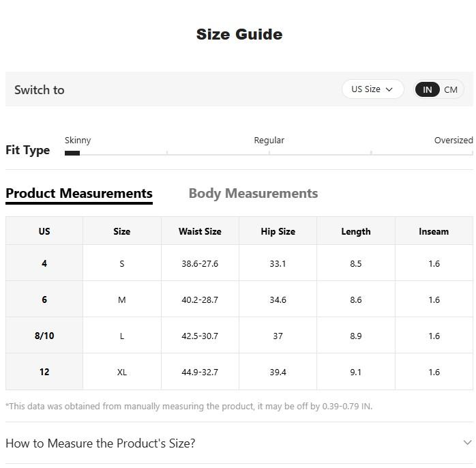Click the Inseam column header
The height and width of the screenshot is (468, 476).
pos(434,231)
